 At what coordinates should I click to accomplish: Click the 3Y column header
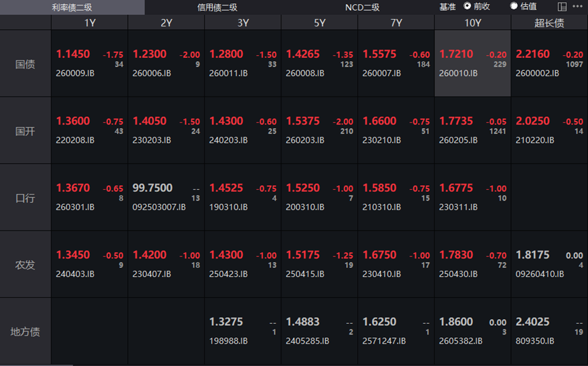pyautogui.click(x=243, y=22)
